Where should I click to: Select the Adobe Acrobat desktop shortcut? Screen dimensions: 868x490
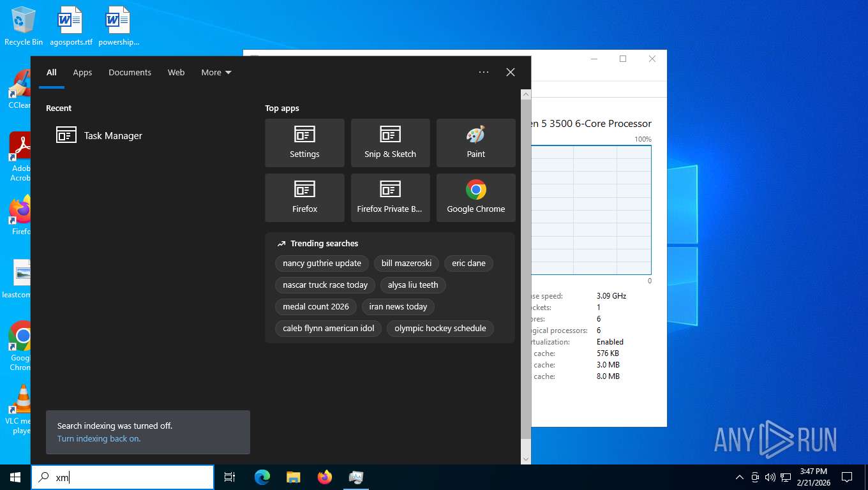[x=20, y=157]
